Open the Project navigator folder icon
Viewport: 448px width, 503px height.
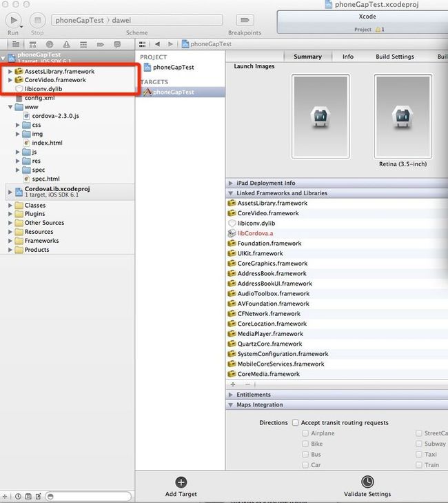pos(16,44)
